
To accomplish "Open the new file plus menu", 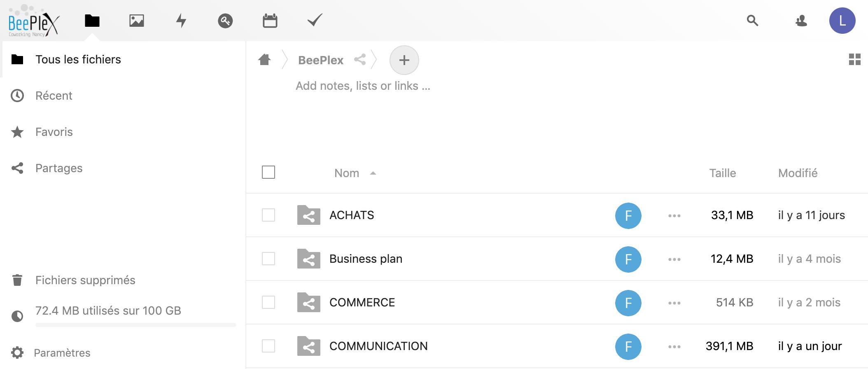I will pos(404,60).
